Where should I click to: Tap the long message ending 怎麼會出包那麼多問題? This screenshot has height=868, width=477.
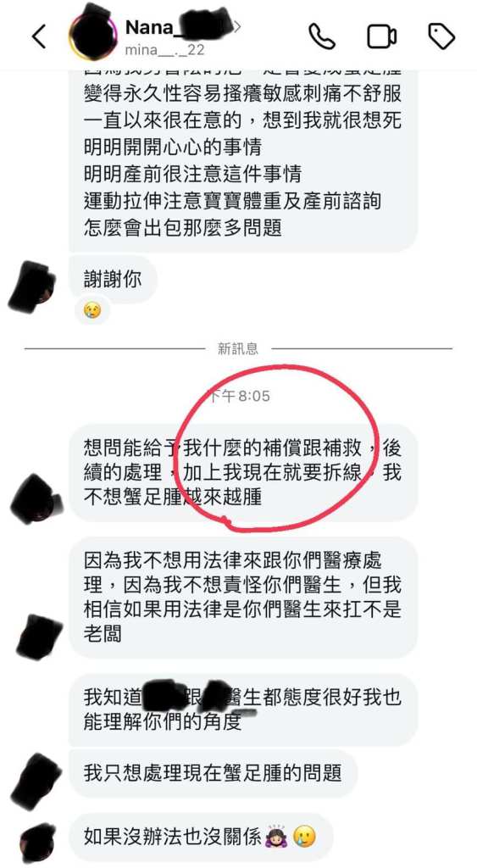click(x=243, y=160)
